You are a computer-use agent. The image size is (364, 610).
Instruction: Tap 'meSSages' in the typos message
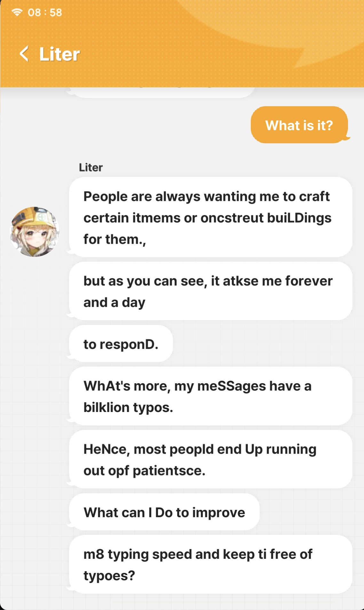pos(231,386)
